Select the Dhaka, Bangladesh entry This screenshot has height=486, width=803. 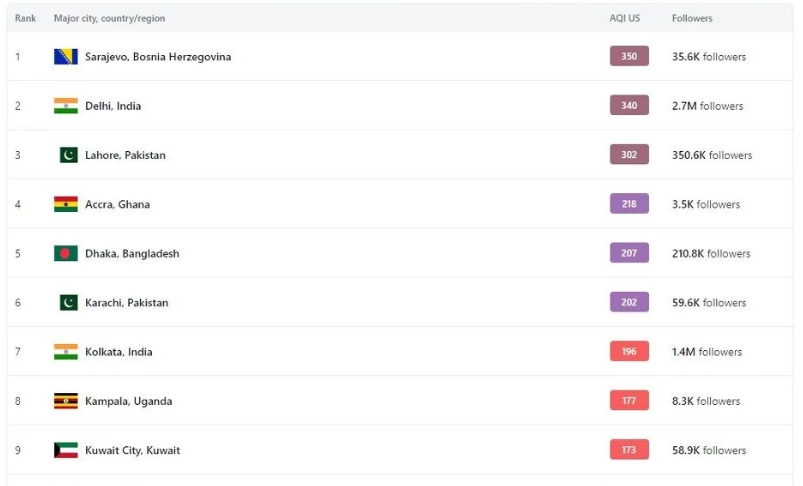132,254
